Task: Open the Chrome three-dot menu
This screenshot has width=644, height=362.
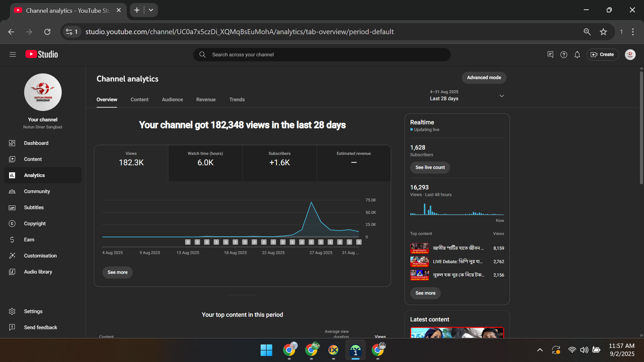Action: [633, 32]
